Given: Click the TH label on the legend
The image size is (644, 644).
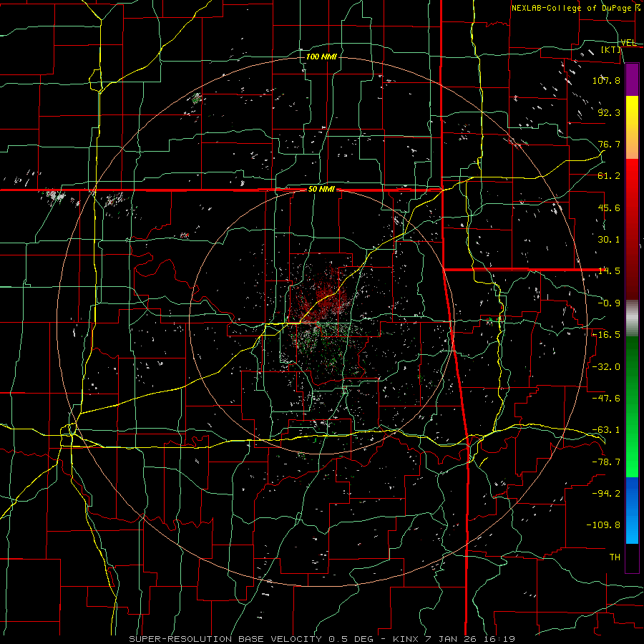Looking at the screenshot, I should (x=615, y=557).
